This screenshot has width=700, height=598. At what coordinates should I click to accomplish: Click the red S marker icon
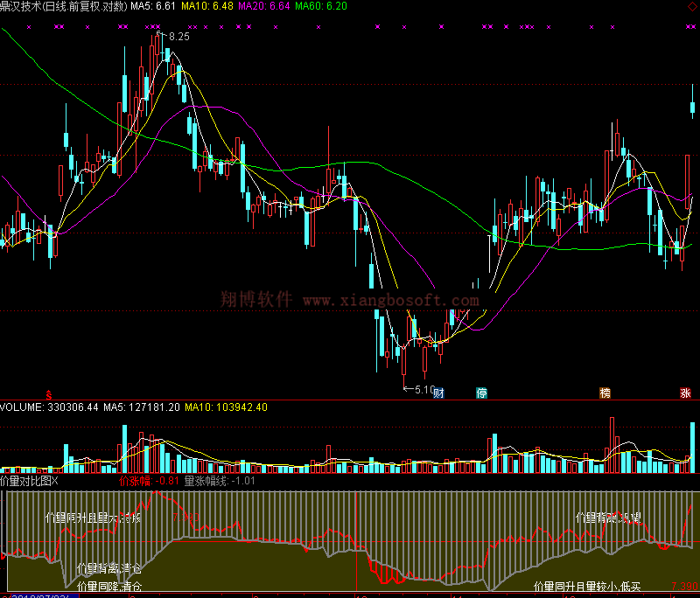tap(49, 394)
